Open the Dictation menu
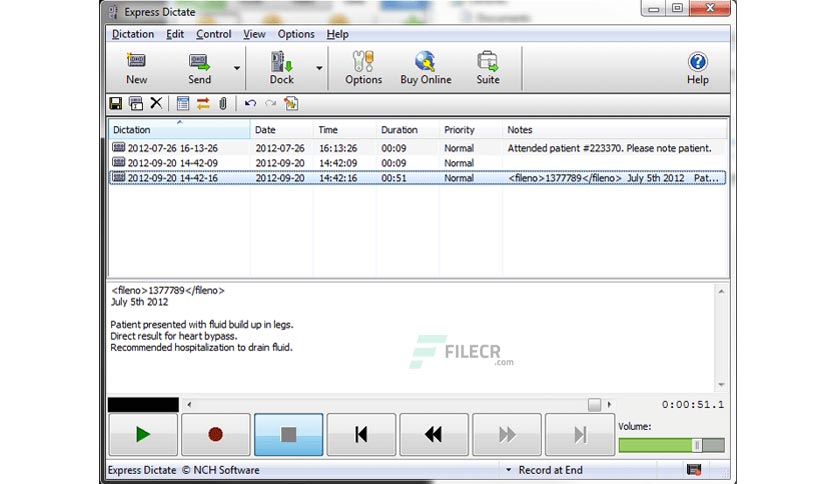Image resolution: width=836 pixels, height=484 pixels. point(133,34)
